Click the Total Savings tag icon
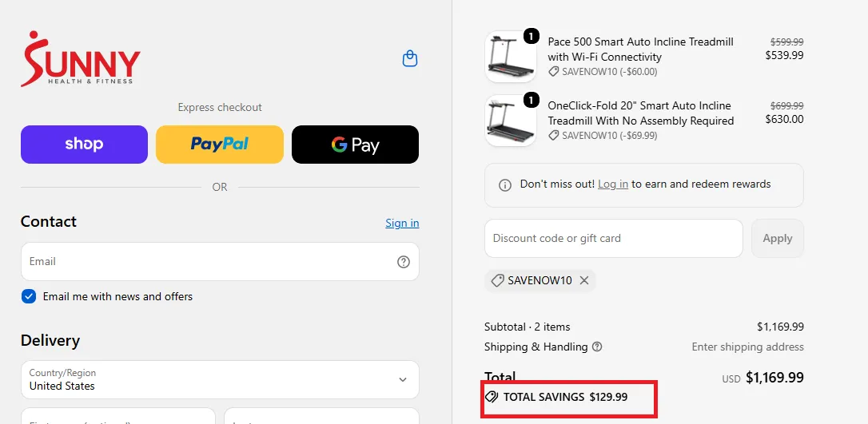Screen dimensions: 868x424 tap(491, 397)
